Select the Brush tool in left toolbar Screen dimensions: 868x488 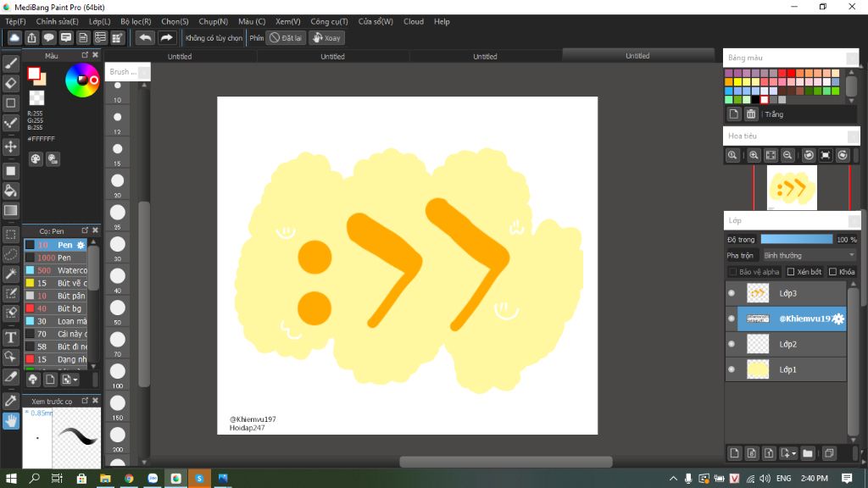click(x=10, y=64)
